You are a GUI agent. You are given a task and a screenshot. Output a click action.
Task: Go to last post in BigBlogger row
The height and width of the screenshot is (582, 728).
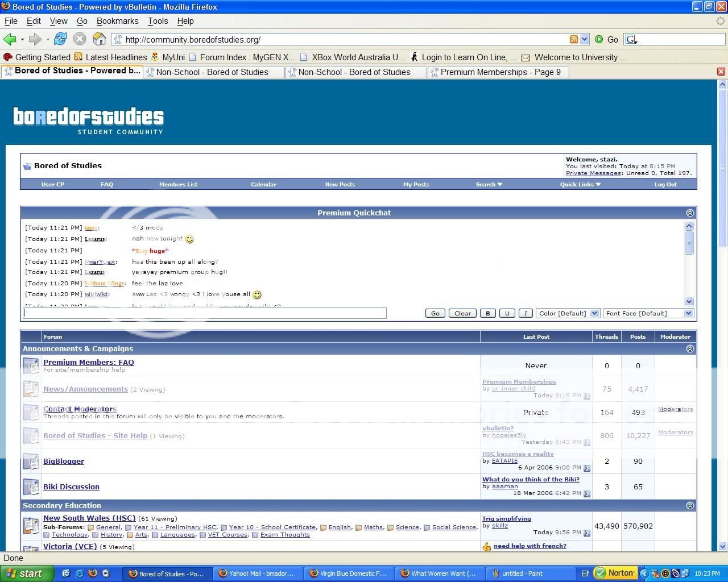pos(587,468)
